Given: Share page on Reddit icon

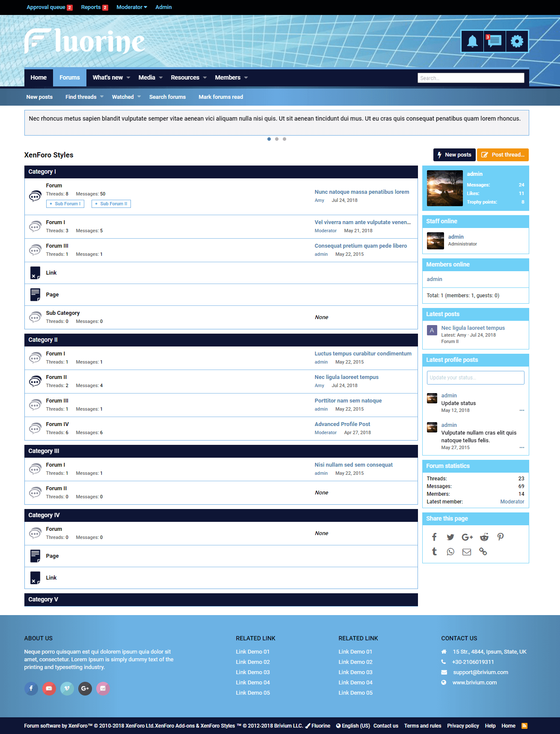Looking at the screenshot, I should (x=484, y=537).
